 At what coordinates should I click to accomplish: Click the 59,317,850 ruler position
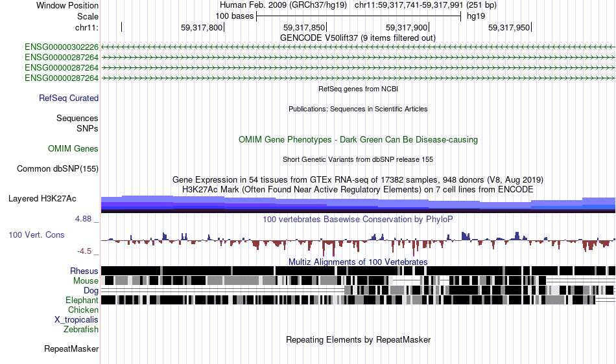304,27
